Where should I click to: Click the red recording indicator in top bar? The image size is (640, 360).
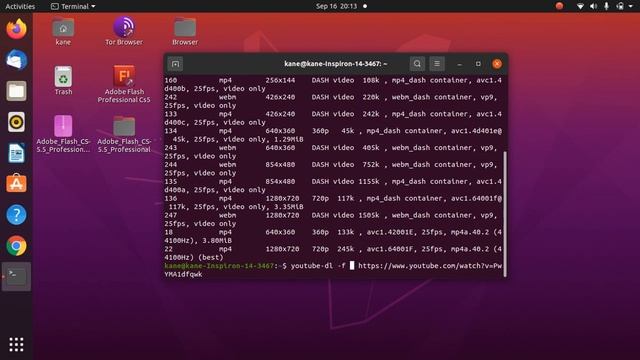(559, 6)
